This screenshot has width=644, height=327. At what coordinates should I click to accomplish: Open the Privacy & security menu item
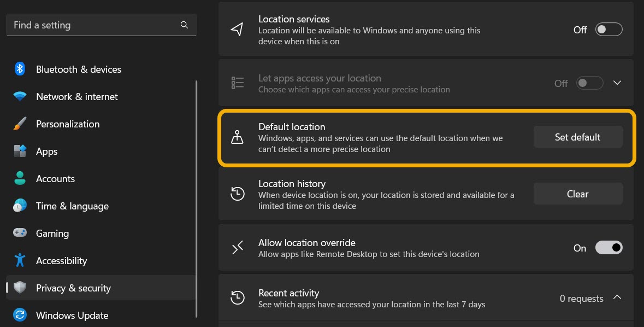tap(73, 288)
